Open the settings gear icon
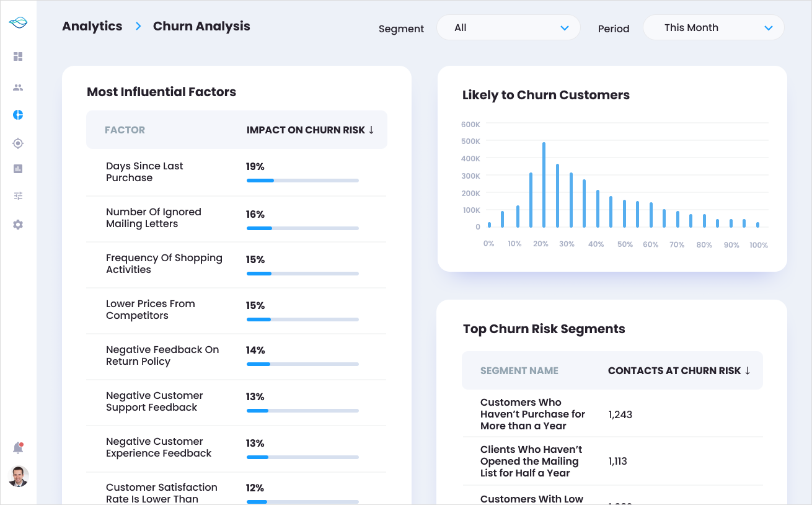The width and height of the screenshot is (812, 505). (x=18, y=225)
